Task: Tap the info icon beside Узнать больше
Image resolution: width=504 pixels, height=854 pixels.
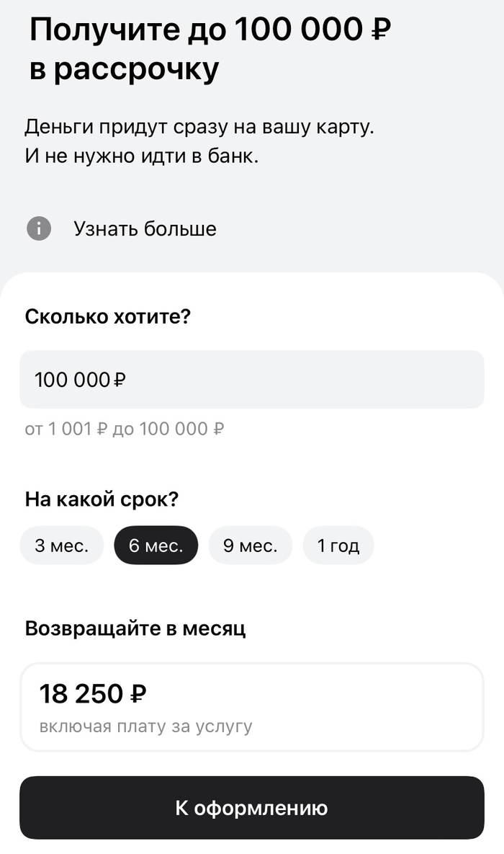Action: point(39,229)
